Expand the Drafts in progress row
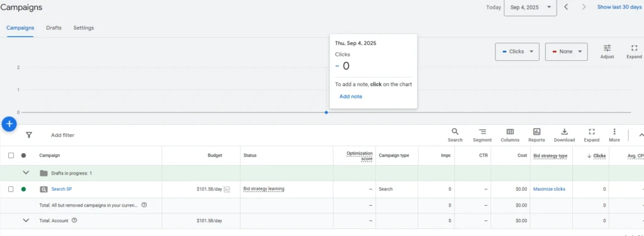Screen dimensions: 644x236 pos(26,173)
